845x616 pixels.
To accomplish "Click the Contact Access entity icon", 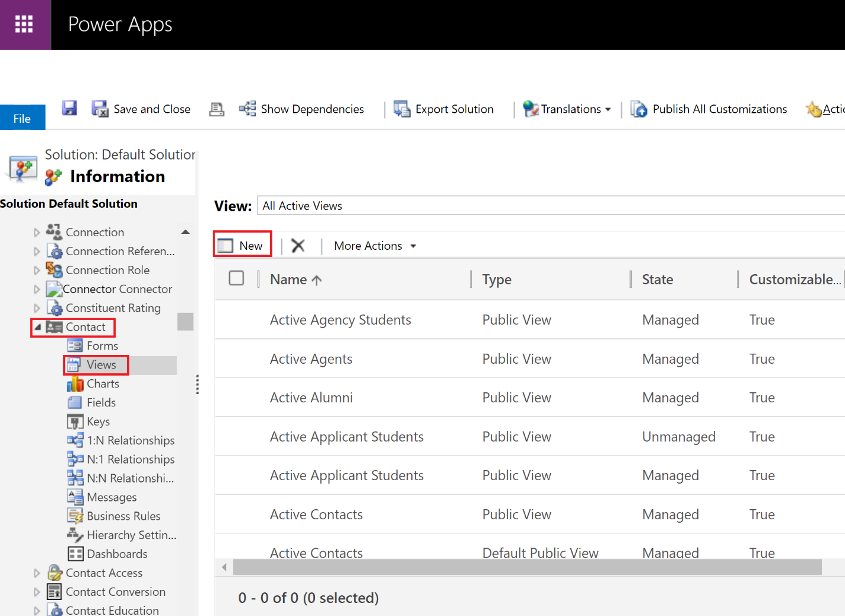I will 54,572.
